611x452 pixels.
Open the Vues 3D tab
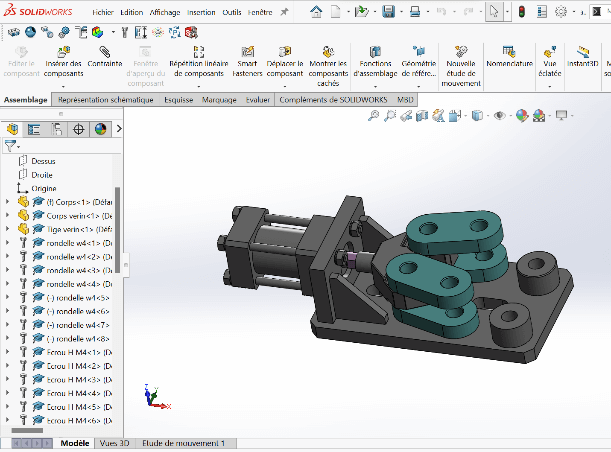pos(114,442)
